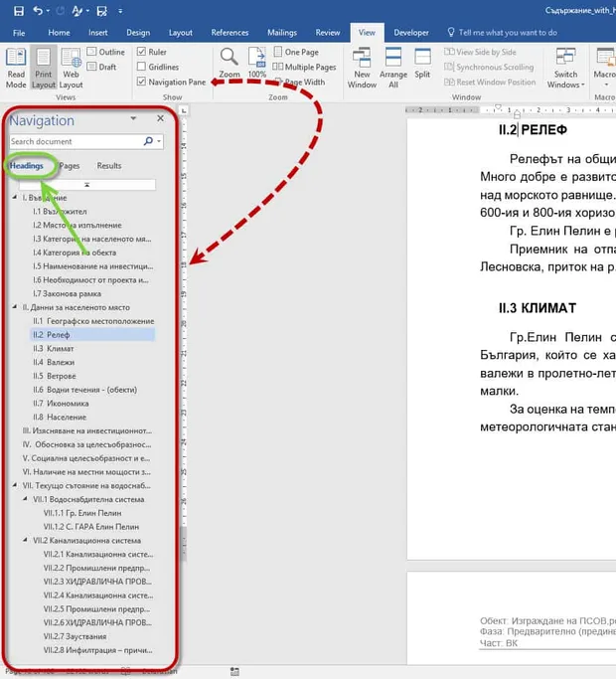
Task: Open a New Window
Action: point(362,69)
